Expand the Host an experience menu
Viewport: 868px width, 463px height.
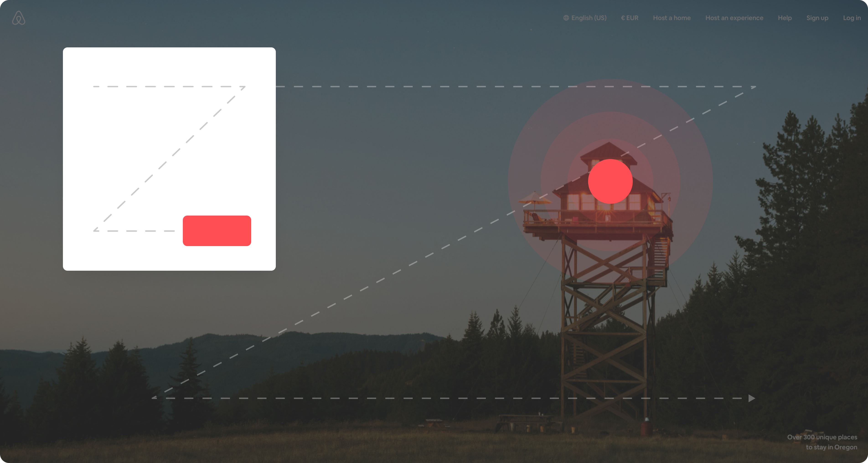click(x=735, y=18)
